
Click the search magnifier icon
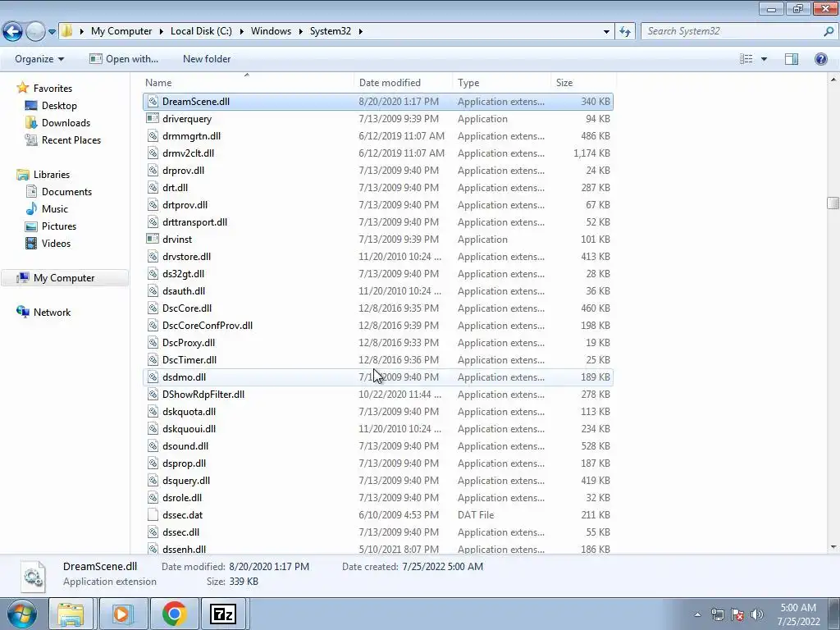(x=829, y=31)
